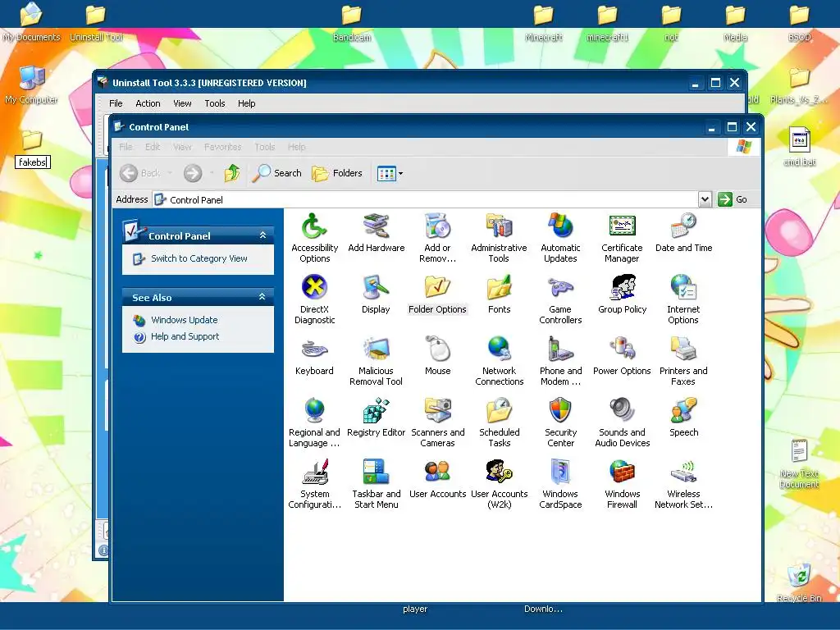
Task: Expand the Back button history arrow
Action: 170,173
